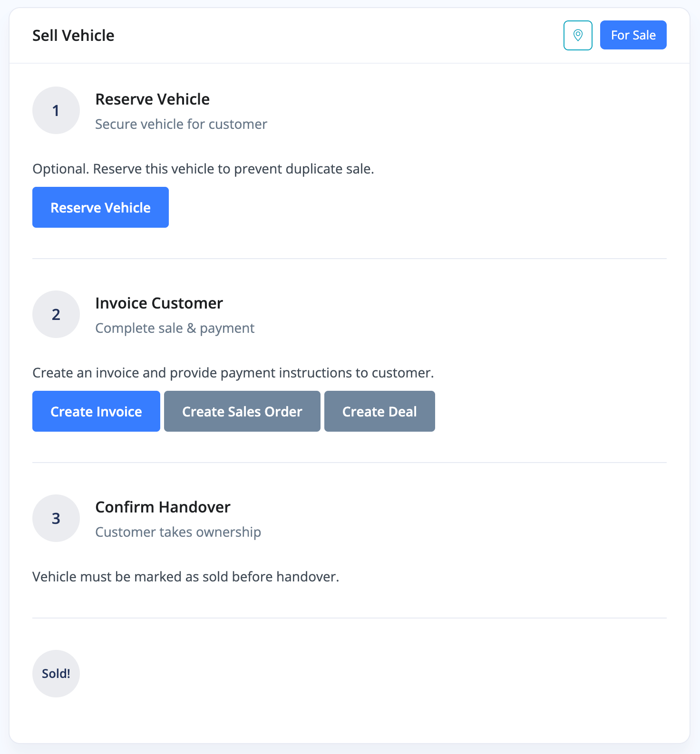Click the optional reserve description text
Viewport: 700px width, 754px height.
pos(203,169)
